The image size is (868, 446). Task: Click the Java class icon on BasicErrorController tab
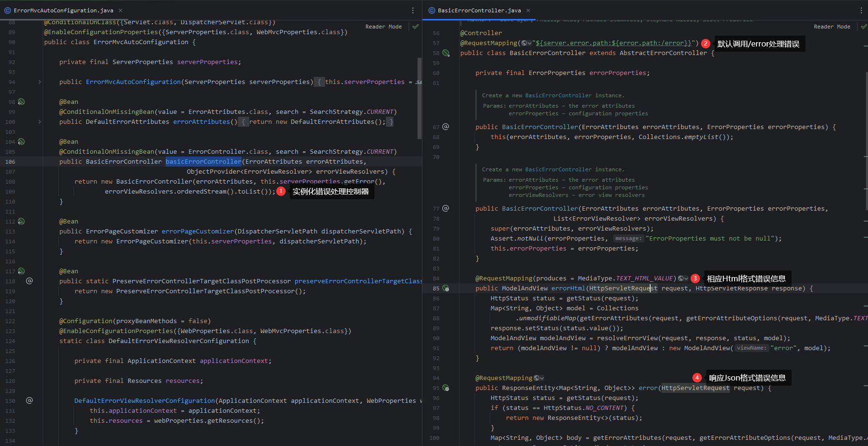click(x=432, y=10)
